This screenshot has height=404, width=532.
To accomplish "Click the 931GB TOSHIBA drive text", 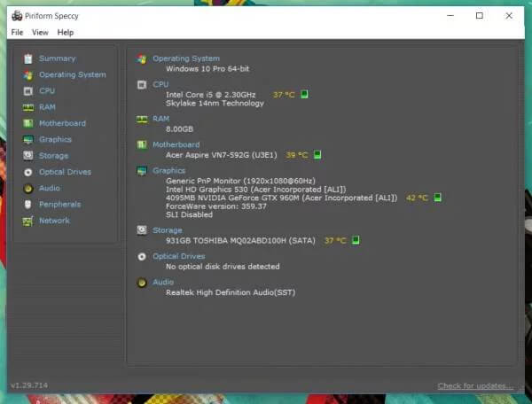I will (240, 240).
